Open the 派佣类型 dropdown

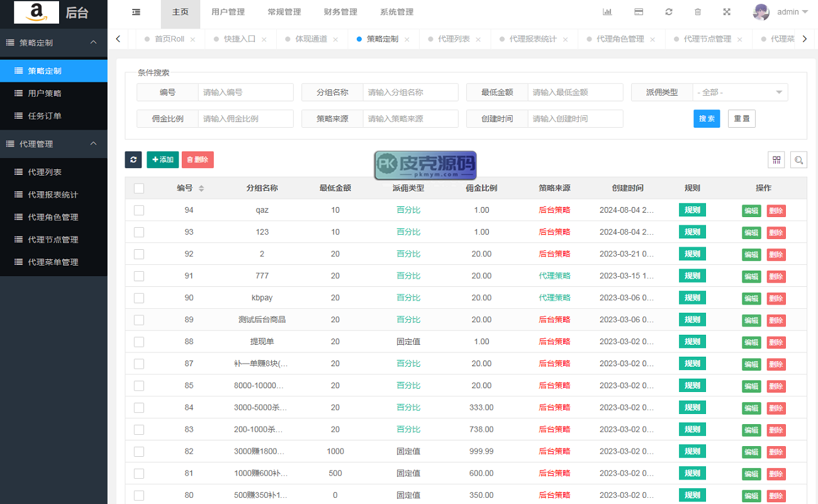pos(740,92)
